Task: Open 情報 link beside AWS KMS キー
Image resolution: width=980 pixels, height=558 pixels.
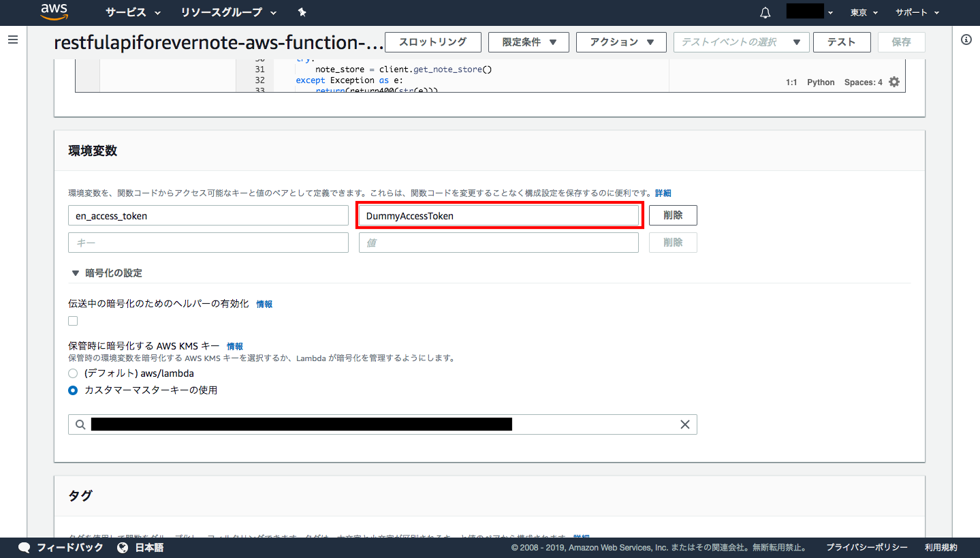Action: (x=234, y=346)
